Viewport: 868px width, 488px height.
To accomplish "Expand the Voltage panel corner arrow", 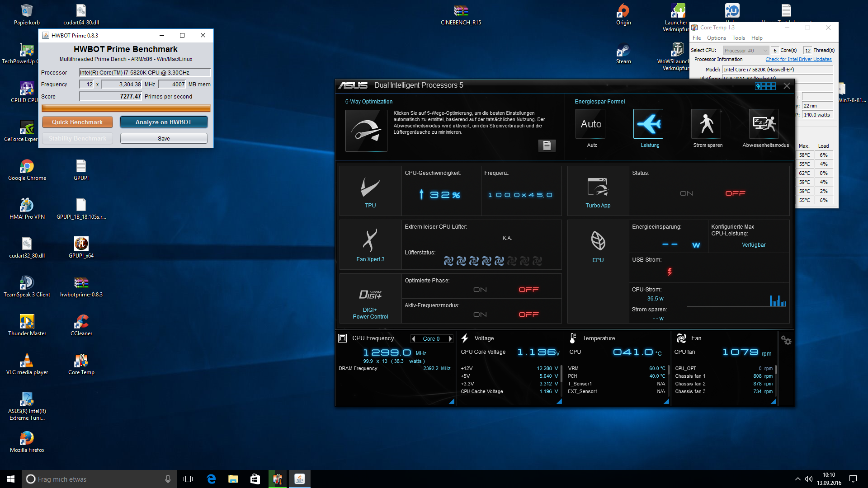I will tap(559, 401).
